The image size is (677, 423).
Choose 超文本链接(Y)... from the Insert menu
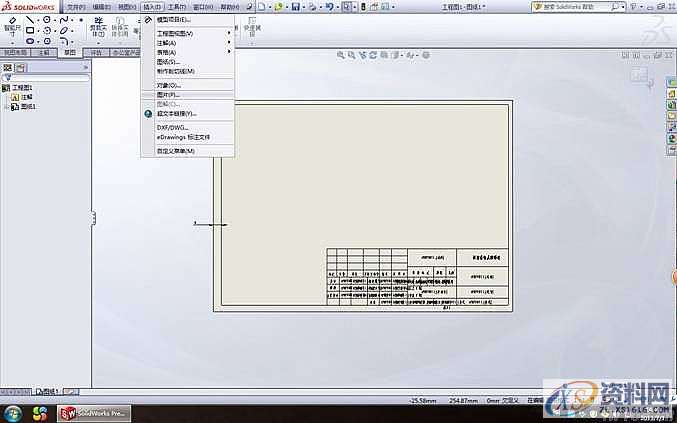coord(188,114)
